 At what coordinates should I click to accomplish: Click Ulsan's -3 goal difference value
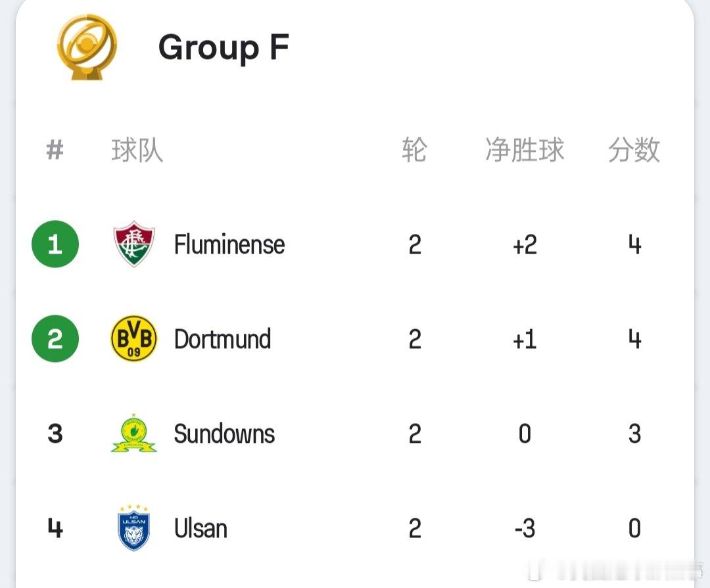[525, 528]
